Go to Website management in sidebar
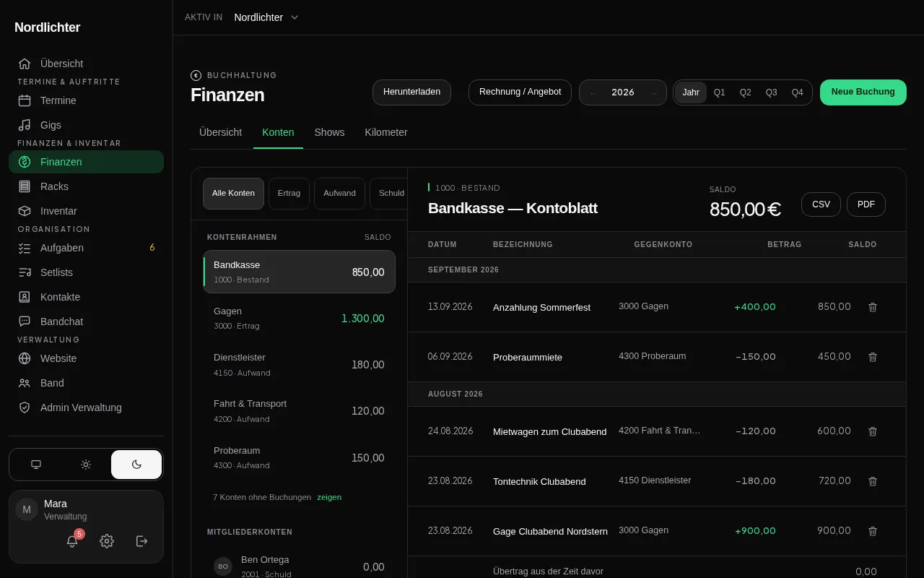This screenshot has width=924, height=578. 87,358
